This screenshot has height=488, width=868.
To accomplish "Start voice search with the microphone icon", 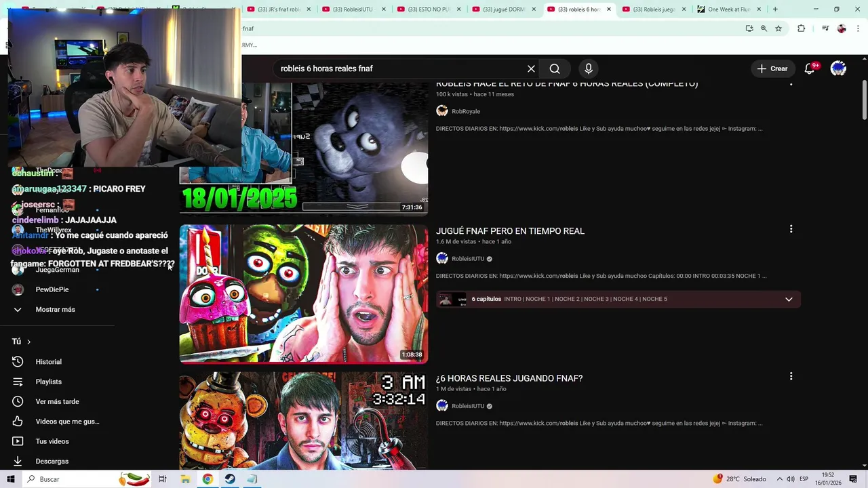I will 589,68.
